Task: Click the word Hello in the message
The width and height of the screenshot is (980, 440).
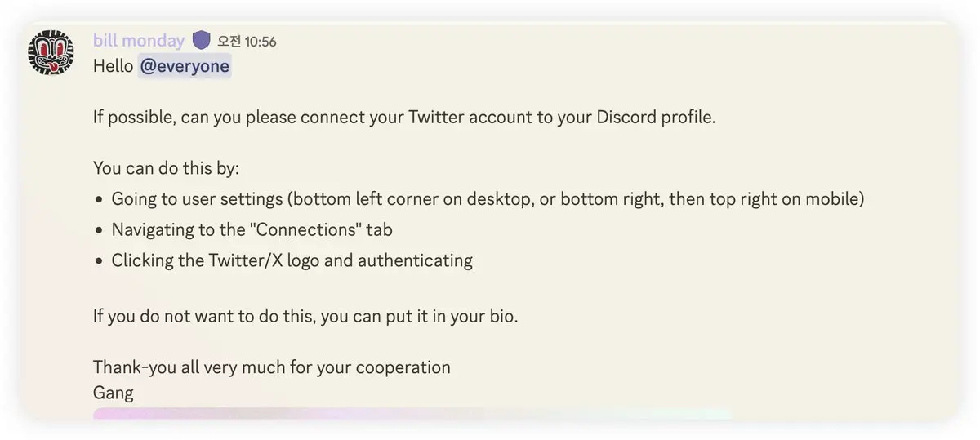Action: click(113, 66)
